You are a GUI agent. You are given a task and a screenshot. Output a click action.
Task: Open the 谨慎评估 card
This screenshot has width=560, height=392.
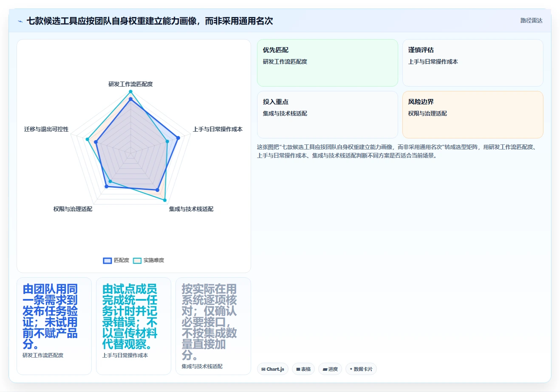tap(473, 63)
